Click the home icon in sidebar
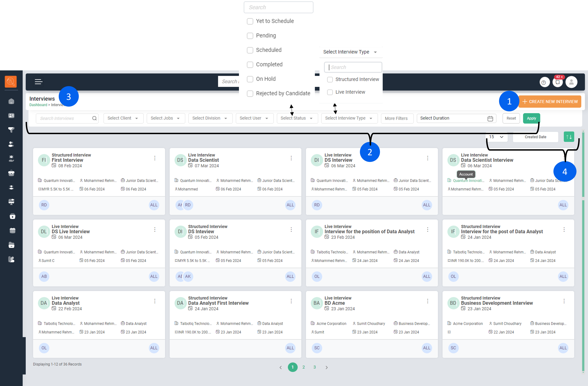 [x=11, y=101]
